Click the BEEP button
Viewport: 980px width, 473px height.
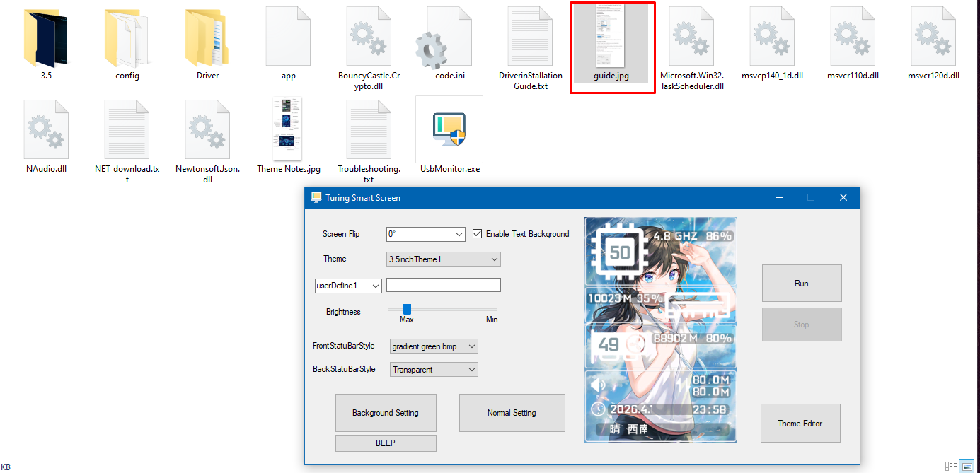[x=386, y=443]
